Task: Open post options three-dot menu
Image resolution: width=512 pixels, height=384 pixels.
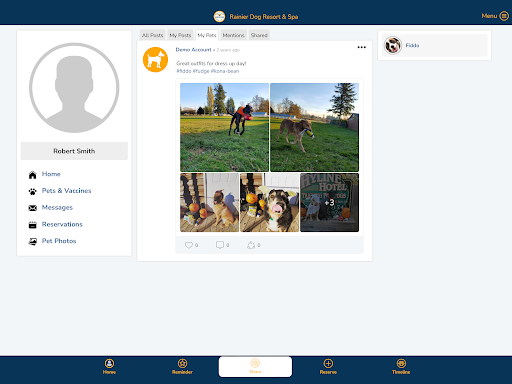Action: click(x=362, y=47)
